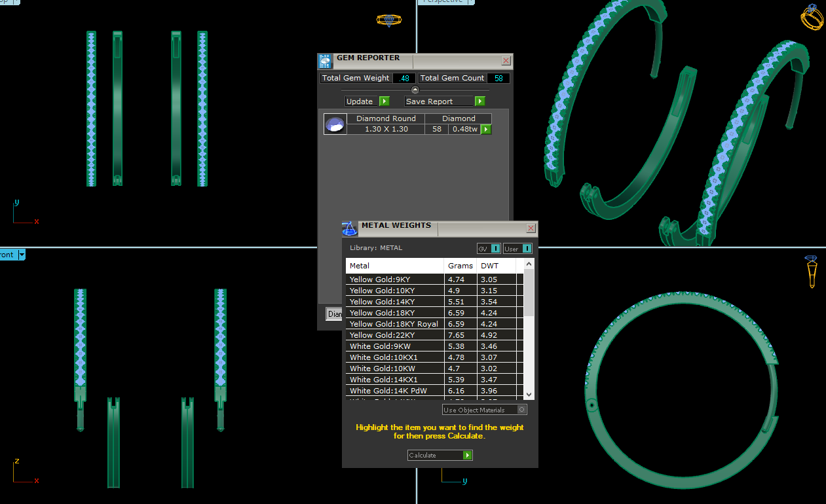Click green arrow next to 0.48tw
The height and width of the screenshot is (504, 826).
(x=486, y=130)
